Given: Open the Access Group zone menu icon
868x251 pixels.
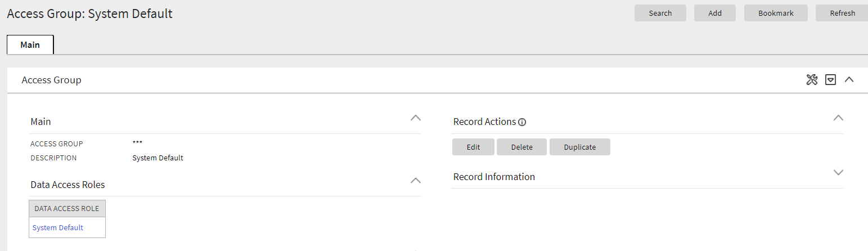Looking at the screenshot, I should (x=830, y=80).
